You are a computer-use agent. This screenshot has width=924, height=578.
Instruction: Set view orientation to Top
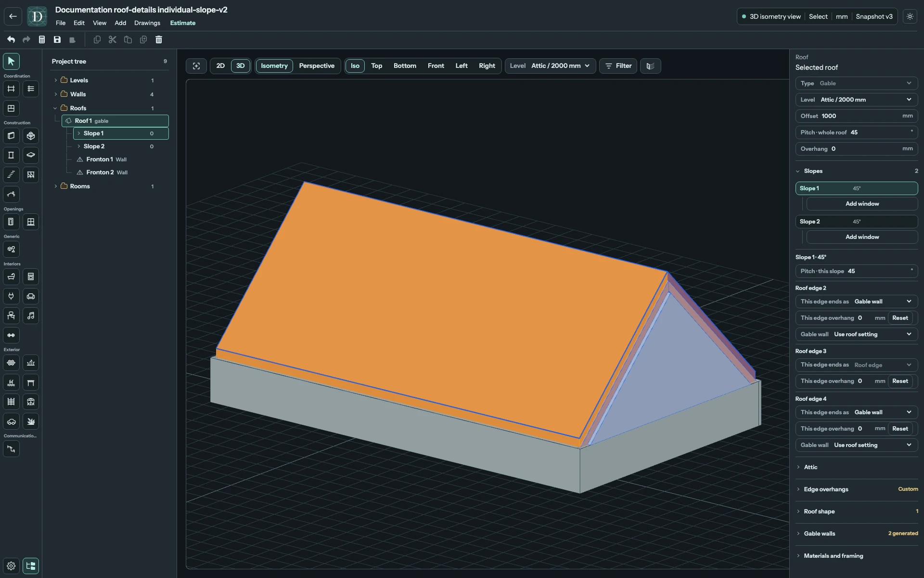376,66
